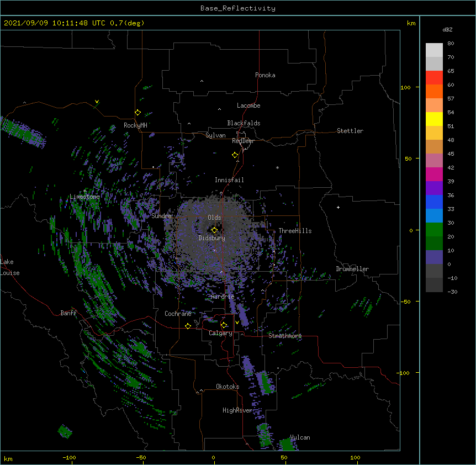Click the Lake Louise label
This screenshot has height=465, width=476.
10,267
